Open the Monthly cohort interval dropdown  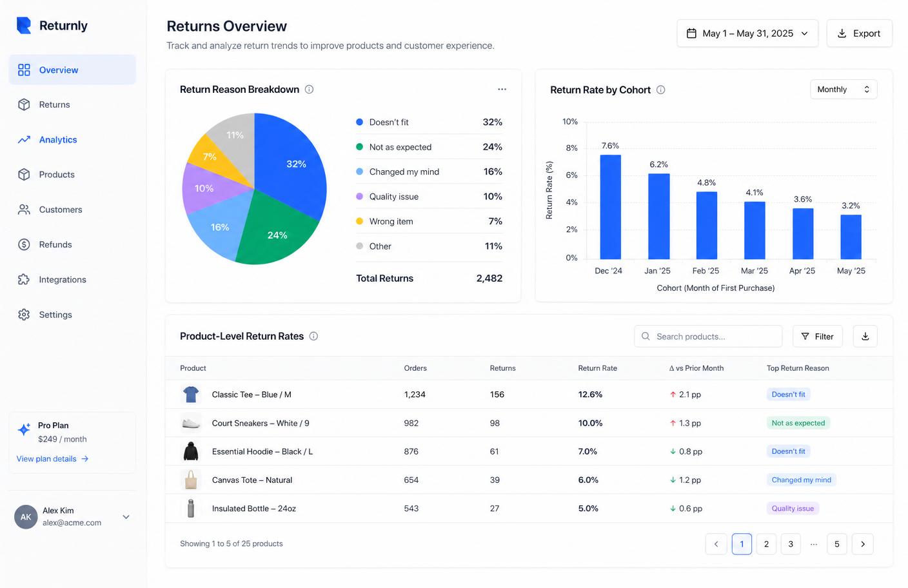(x=843, y=89)
